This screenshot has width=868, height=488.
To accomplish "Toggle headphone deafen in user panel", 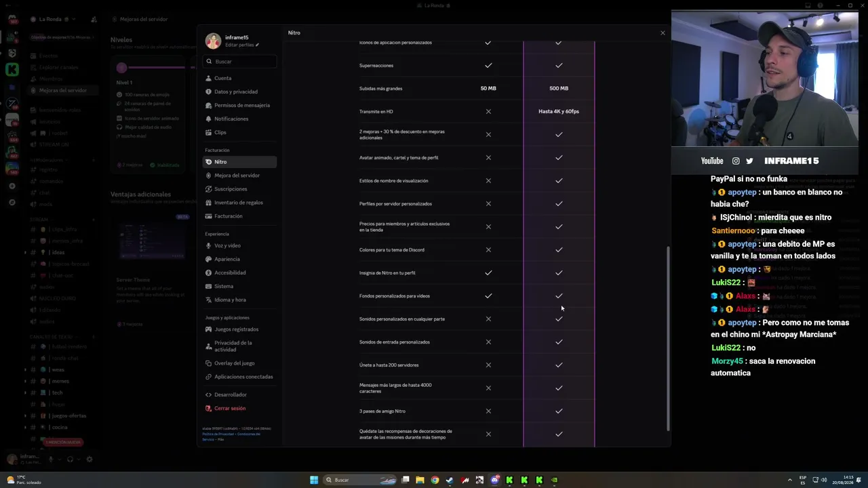I will click(x=70, y=459).
